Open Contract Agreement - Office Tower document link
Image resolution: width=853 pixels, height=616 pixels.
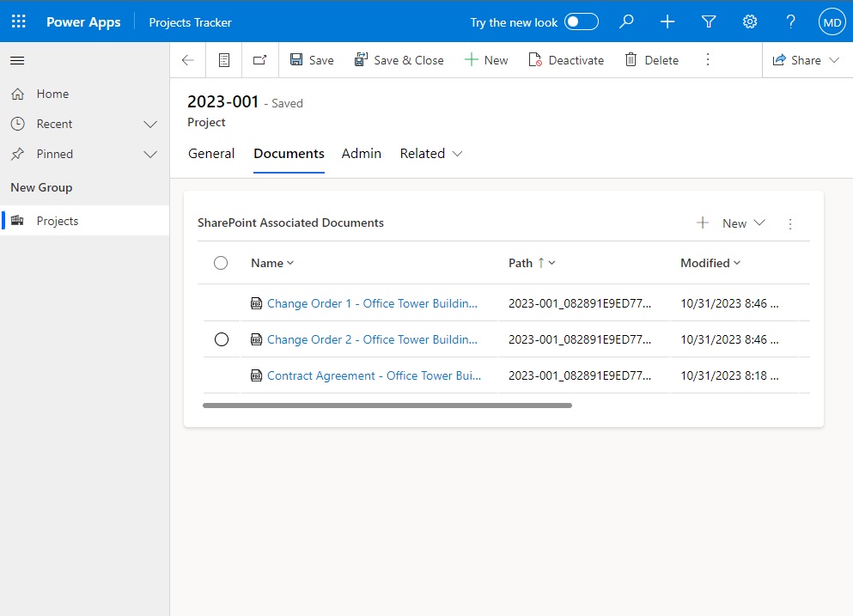coord(374,375)
